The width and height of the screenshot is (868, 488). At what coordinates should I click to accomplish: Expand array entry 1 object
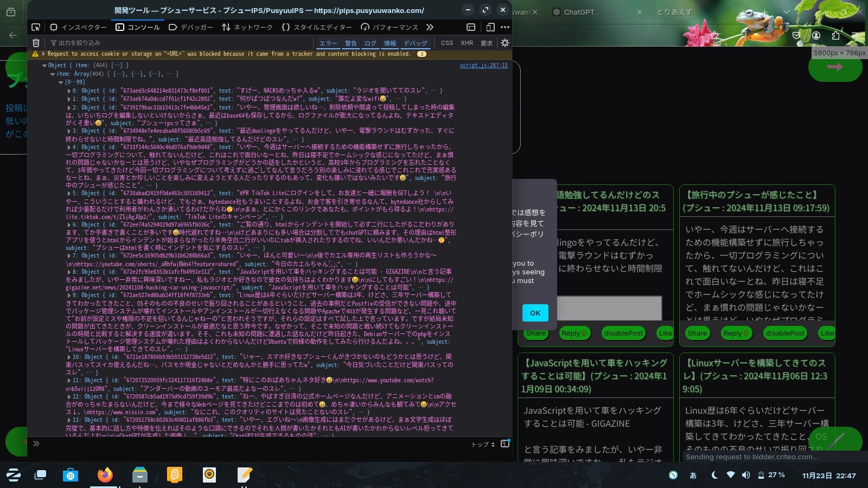pos(69,99)
